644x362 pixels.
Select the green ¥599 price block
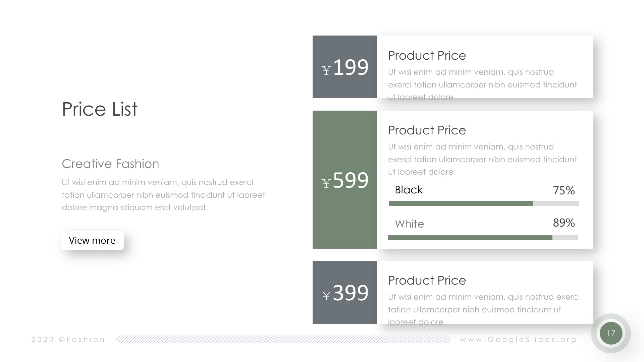click(x=344, y=180)
